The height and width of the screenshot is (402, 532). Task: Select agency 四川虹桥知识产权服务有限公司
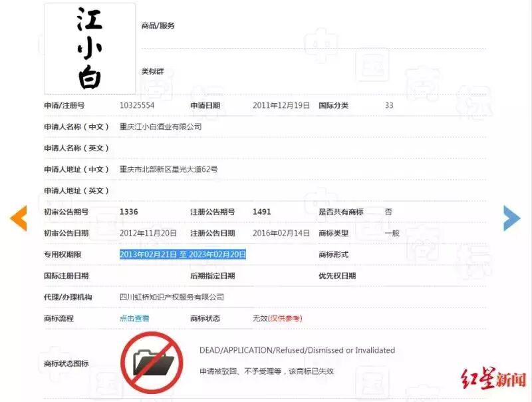pyautogui.click(x=172, y=297)
